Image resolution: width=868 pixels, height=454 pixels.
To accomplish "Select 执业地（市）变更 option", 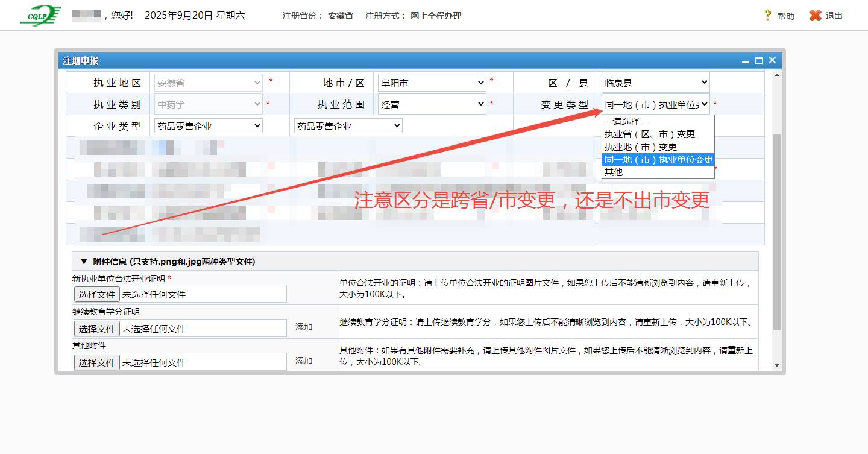I will tap(658, 147).
